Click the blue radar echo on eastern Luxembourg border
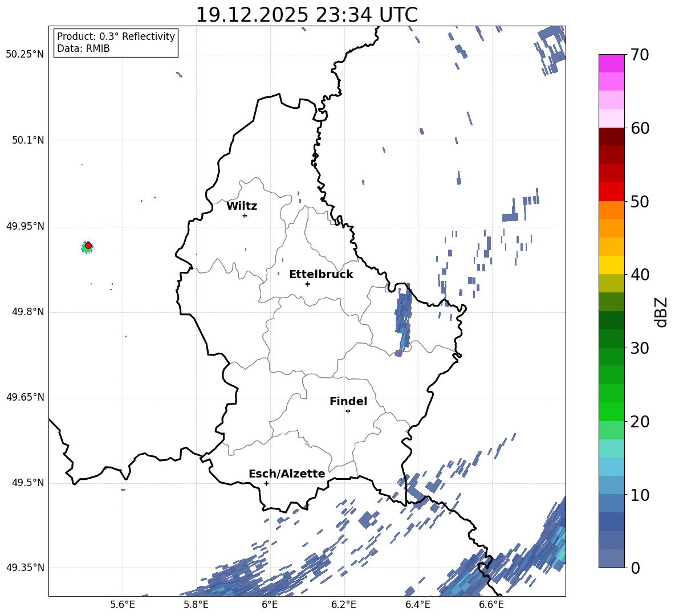This screenshot has width=675, height=616. tap(404, 320)
